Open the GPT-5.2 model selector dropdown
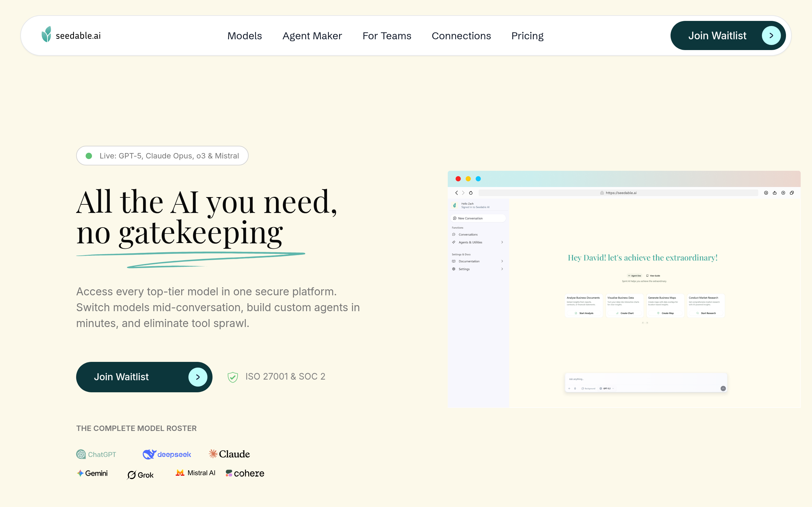Image resolution: width=812 pixels, height=507 pixels. pos(607,388)
